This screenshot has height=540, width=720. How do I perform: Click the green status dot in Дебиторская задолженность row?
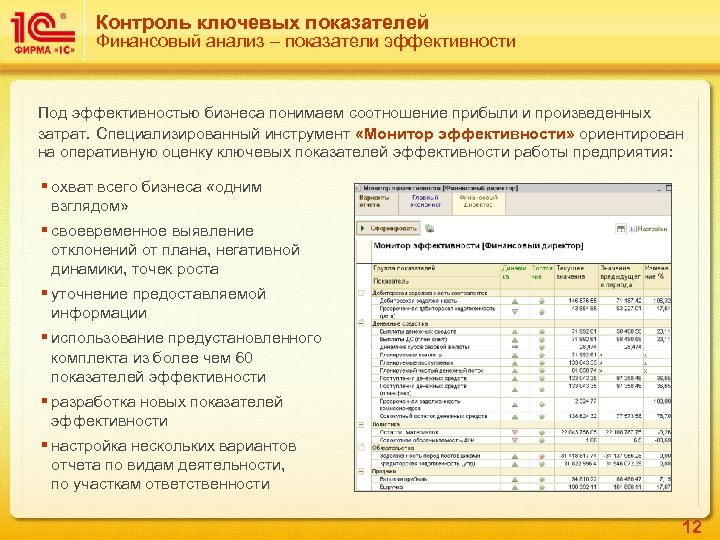click(x=542, y=301)
